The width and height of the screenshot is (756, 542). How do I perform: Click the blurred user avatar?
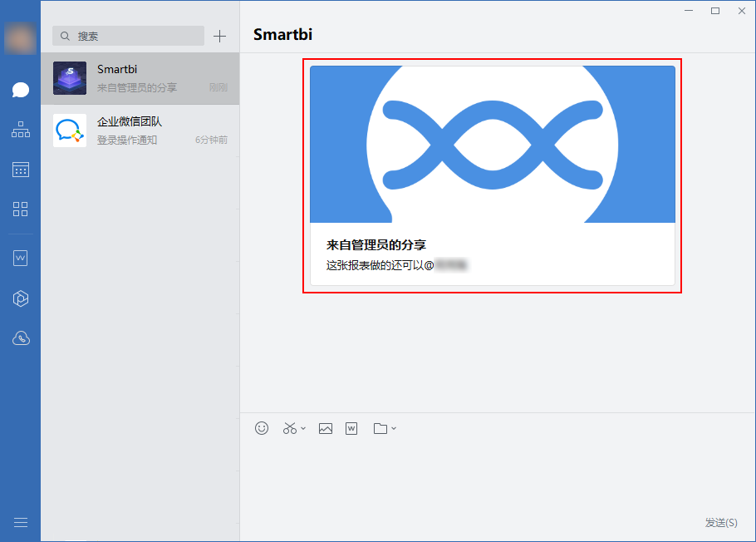coord(20,38)
